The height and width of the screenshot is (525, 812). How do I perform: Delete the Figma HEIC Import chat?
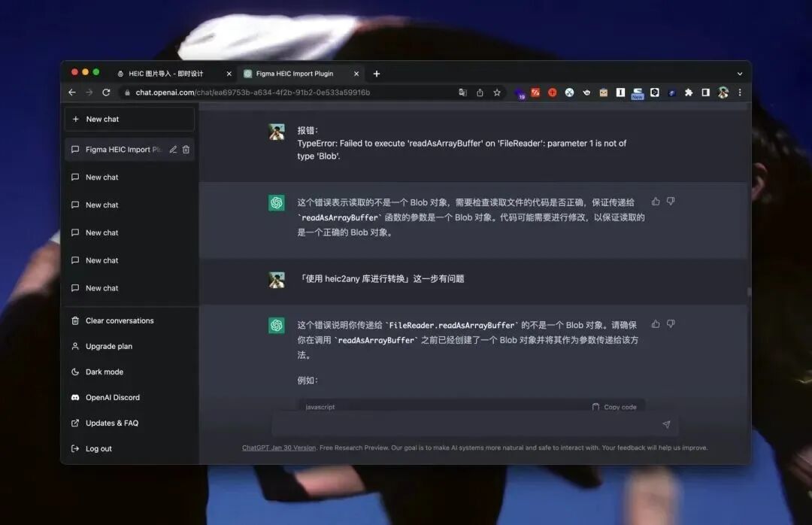tap(186, 149)
